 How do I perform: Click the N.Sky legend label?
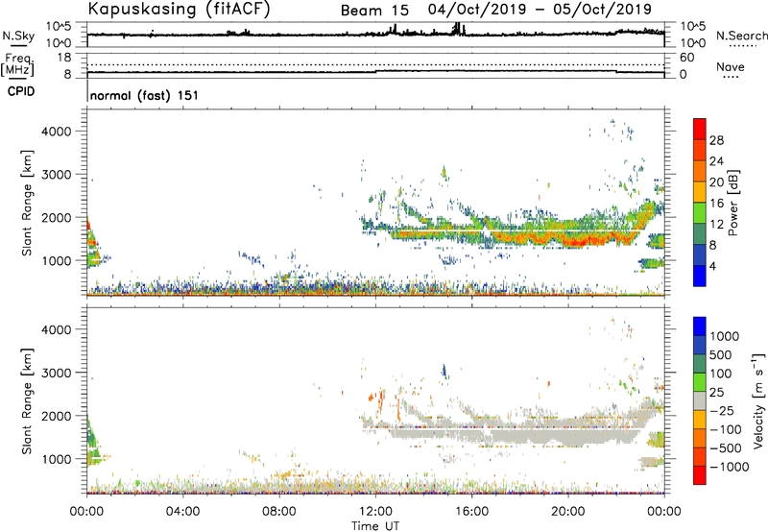[18, 36]
